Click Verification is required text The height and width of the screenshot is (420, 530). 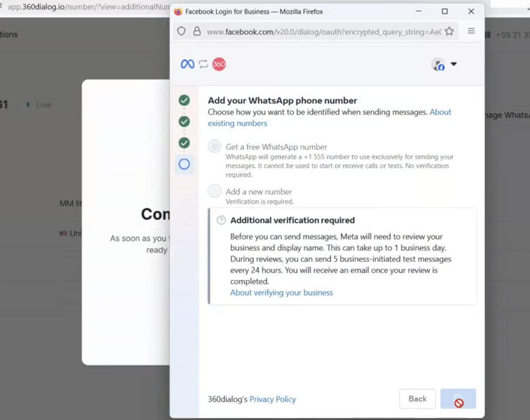259,201
